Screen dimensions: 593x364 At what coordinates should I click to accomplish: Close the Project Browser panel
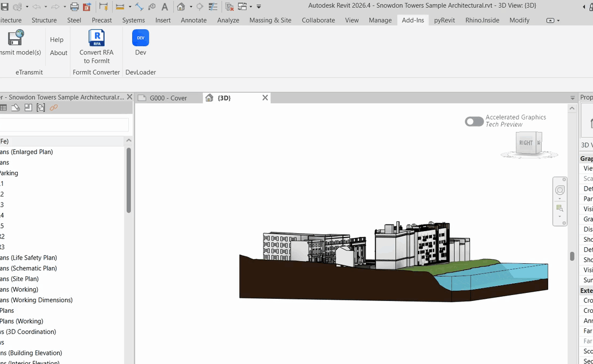129,97
